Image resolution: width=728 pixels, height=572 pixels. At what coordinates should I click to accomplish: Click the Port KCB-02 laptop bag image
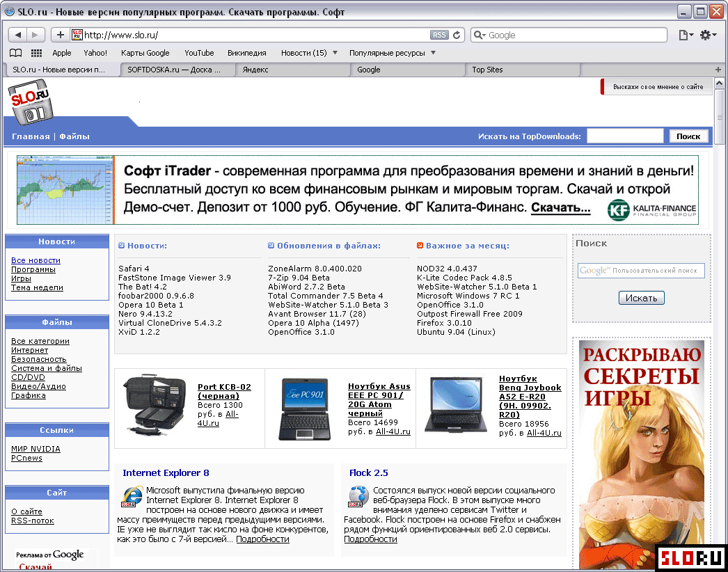[x=155, y=404]
